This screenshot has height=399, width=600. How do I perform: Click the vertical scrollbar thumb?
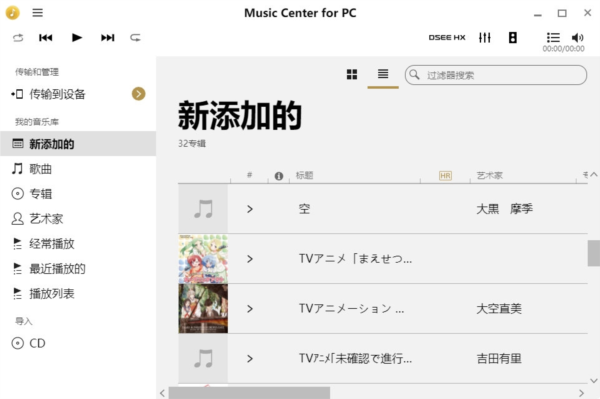pos(593,253)
